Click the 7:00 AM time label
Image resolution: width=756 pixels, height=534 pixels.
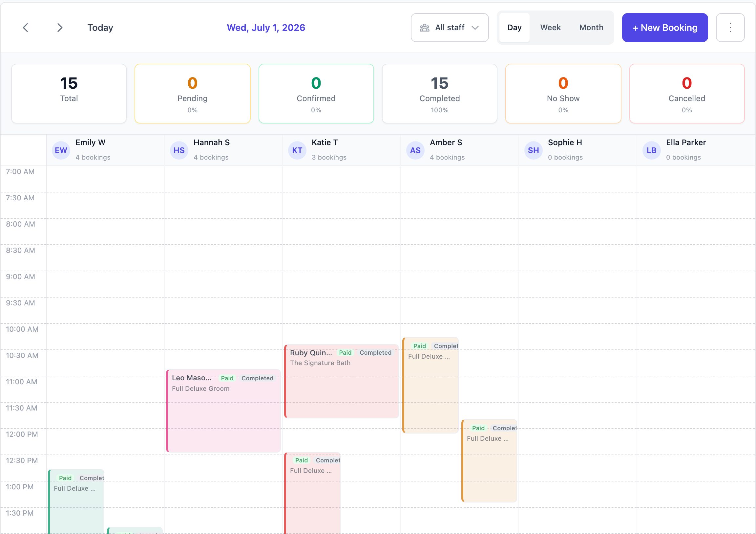[20, 171]
